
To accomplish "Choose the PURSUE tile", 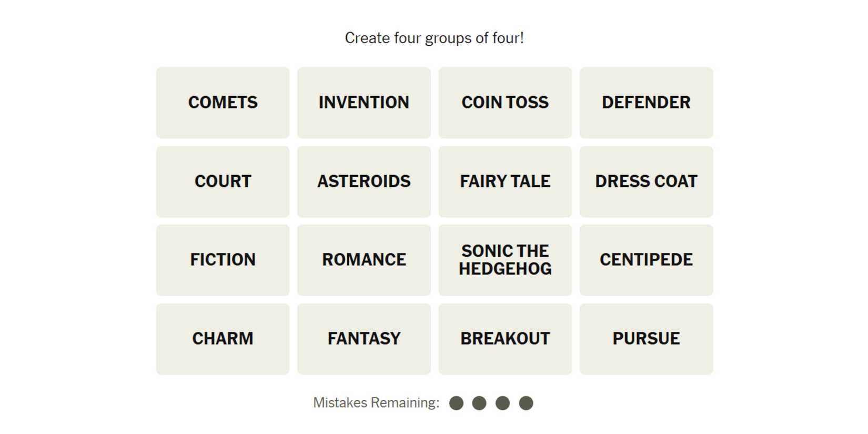I will pyautogui.click(x=646, y=339).
